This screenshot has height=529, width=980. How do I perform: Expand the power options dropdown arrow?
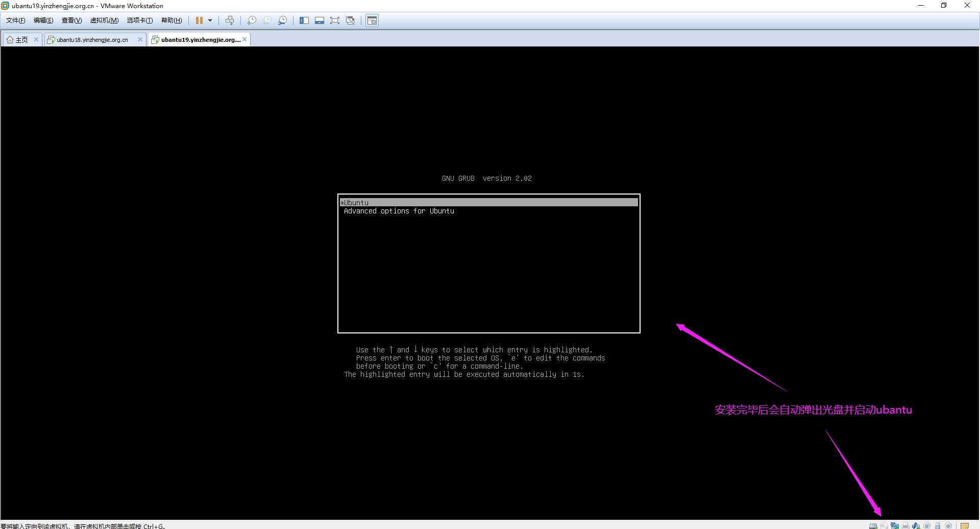click(x=210, y=20)
